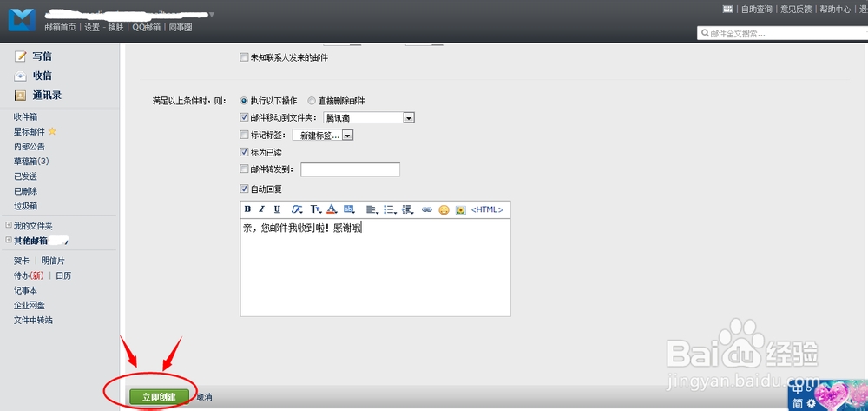Open 明信片 in sidebar

pyautogui.click(x=53, y=261)
